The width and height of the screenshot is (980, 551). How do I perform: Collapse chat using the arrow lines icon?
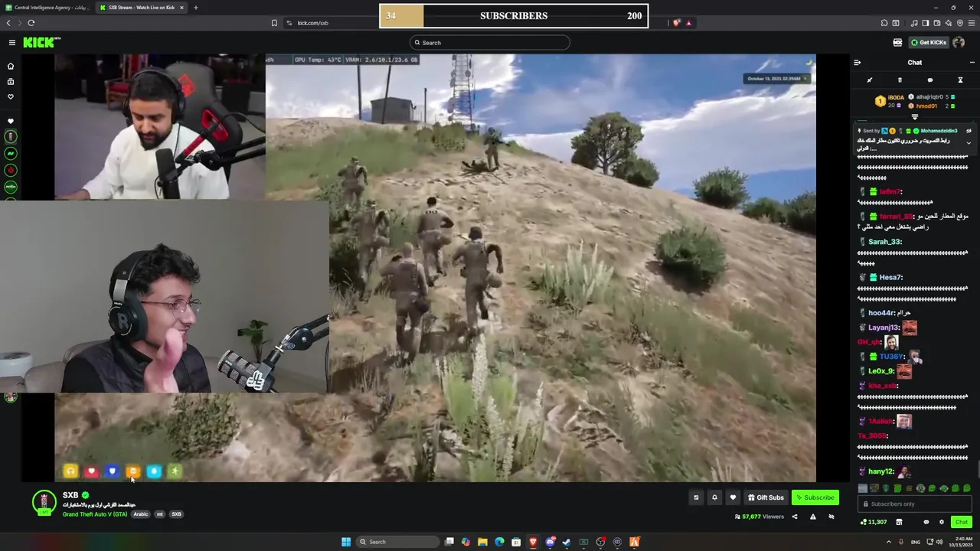click(857, 63)
